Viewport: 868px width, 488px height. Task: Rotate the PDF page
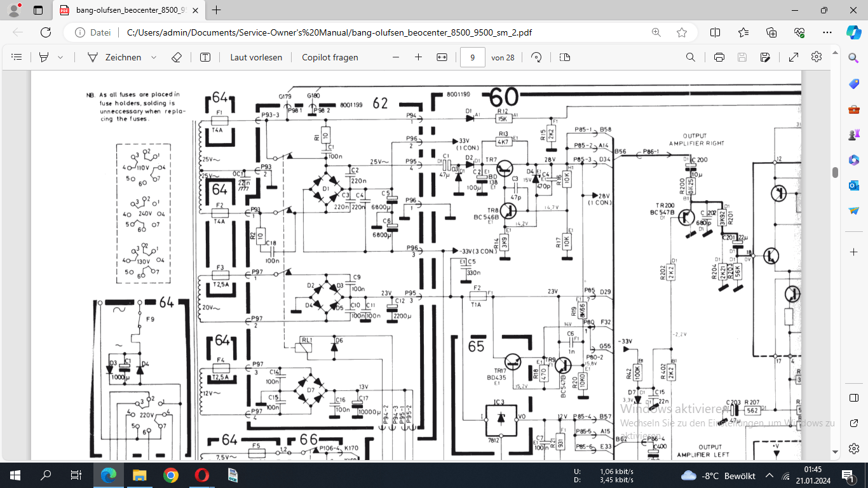(x=536, y=57)
